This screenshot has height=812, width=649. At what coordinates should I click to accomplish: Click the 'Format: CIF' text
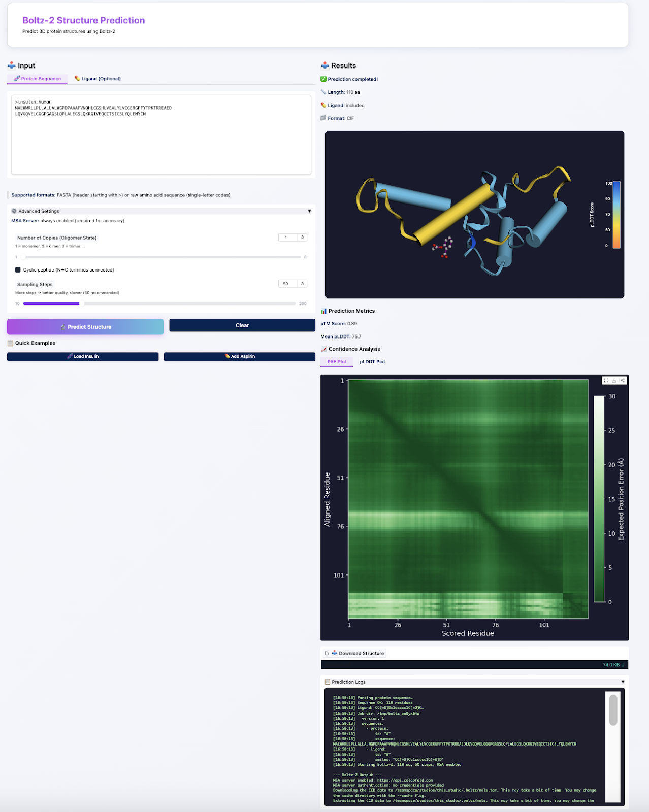[341, 118]
